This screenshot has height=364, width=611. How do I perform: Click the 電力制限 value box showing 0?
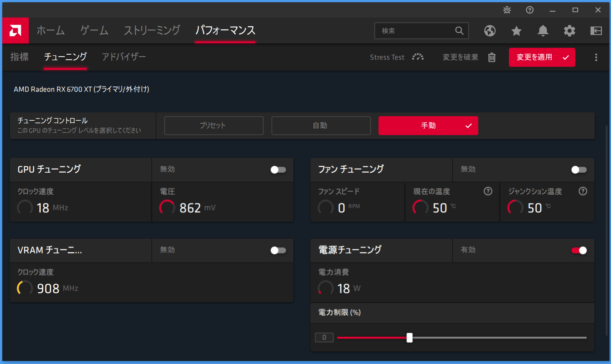pos(324,337)
